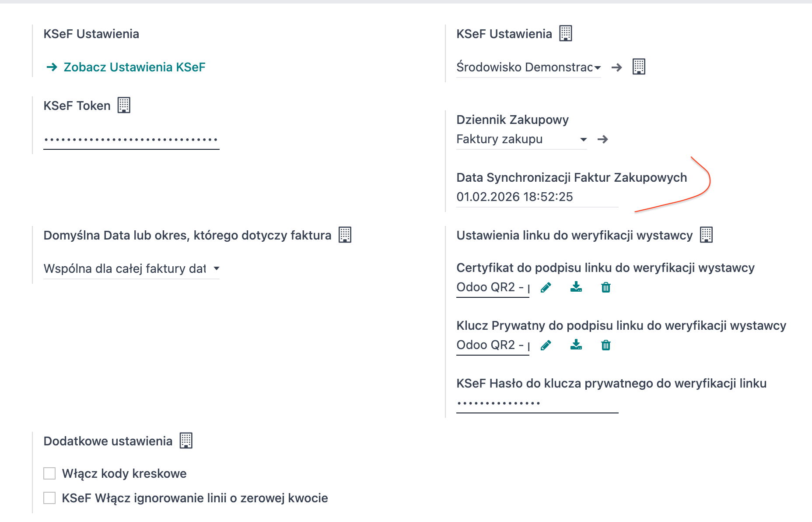The width and height of the screenshot is (812, 522).
Task: Click pencil icon for Klucz Prywatny file
Action: [x=546, y=346]
